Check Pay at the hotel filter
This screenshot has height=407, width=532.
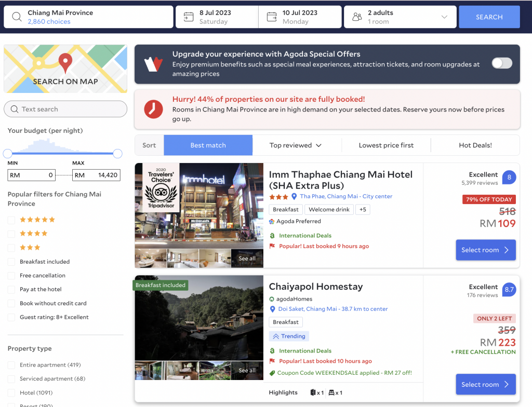coord(11,290)
